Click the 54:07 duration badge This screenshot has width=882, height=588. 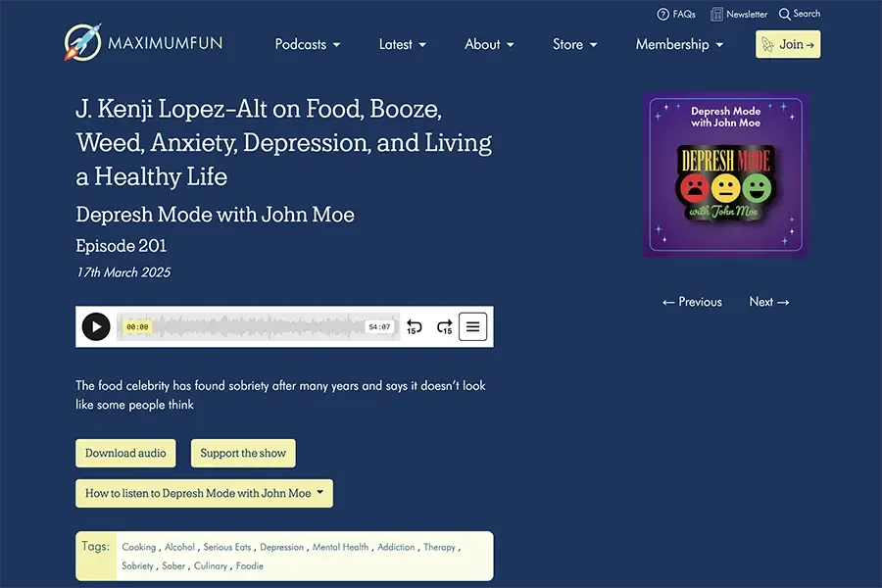click(x=379, y=327)
